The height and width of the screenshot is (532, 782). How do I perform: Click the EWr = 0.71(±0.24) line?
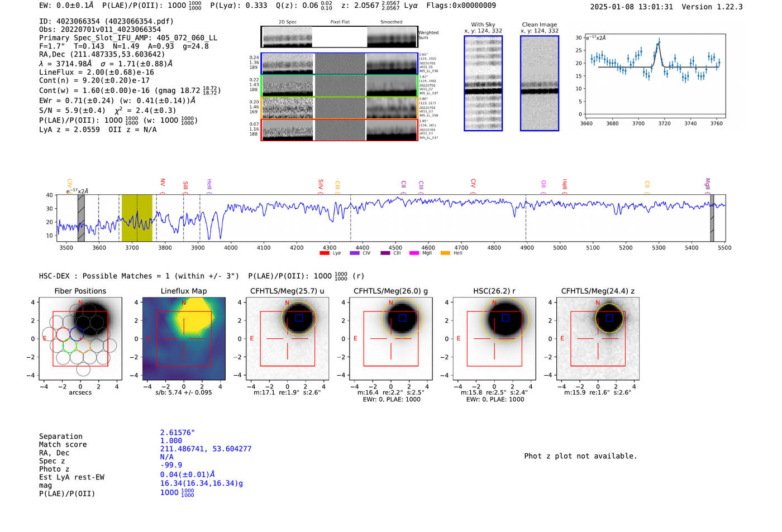[117, 101]
